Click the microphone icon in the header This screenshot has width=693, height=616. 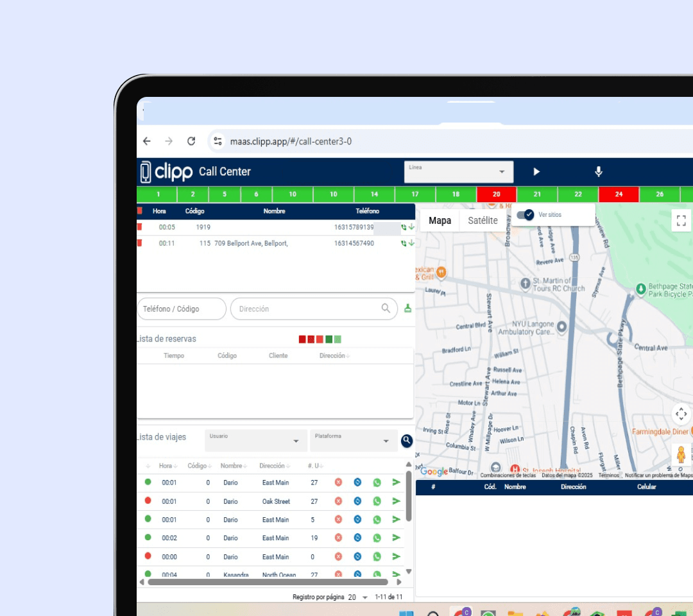tap(599, 171)
